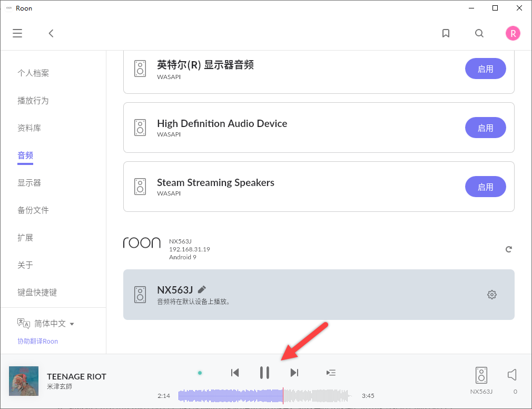Open the volume speaker control
This screenshot has width=532, height=409.
click(x=512, y=375)
